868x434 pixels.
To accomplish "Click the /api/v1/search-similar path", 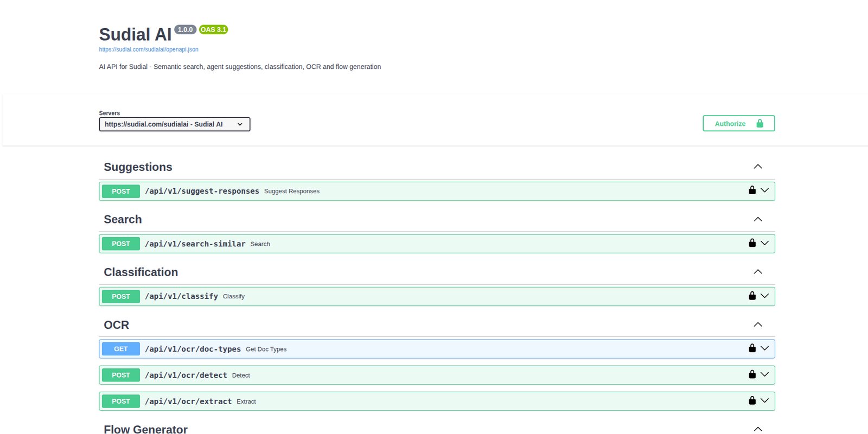I will pyautogui.click(x=195, y=244).
